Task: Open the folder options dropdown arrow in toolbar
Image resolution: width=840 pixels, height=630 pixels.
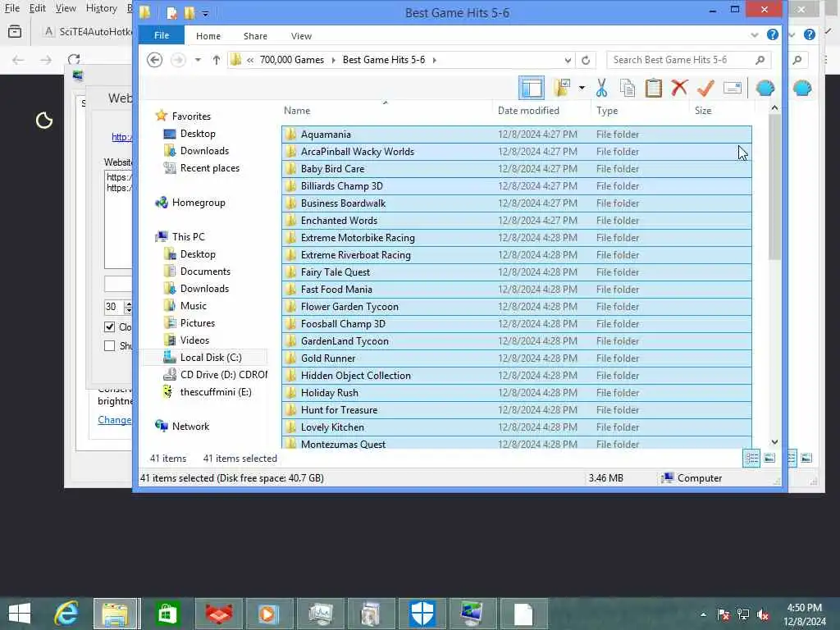Action: click(582, 87)
